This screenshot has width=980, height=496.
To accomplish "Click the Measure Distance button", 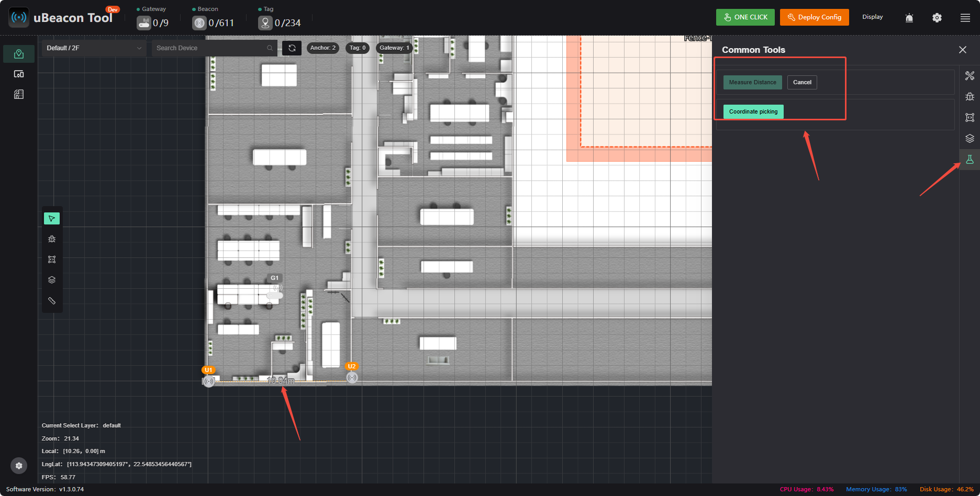I will click(x=753, y=82).
